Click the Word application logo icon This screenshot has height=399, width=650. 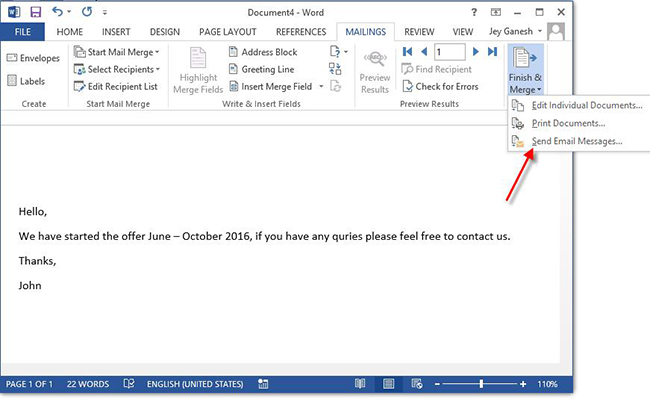pyautogui.click(x=14, y=12)
